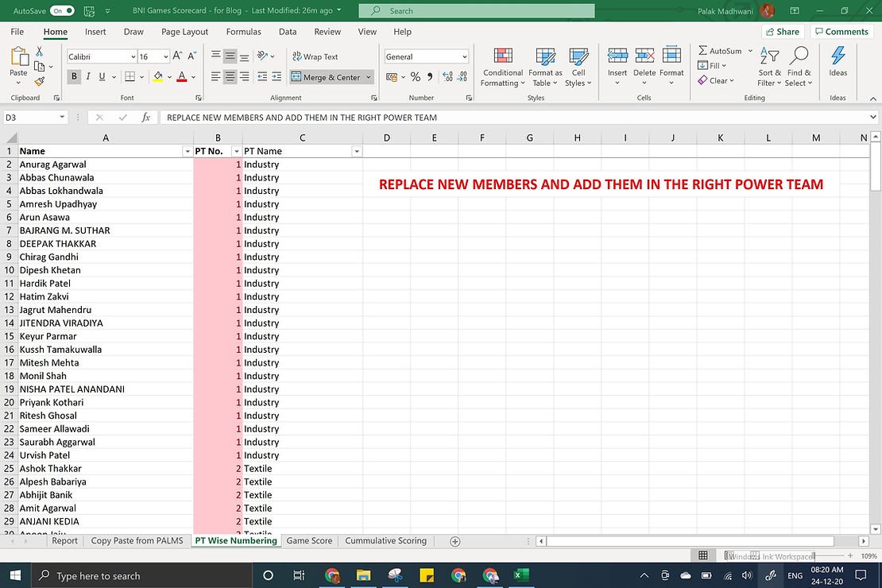Open the Name column filter dropdown
The image size is (882, 588).
pos(188,151)
